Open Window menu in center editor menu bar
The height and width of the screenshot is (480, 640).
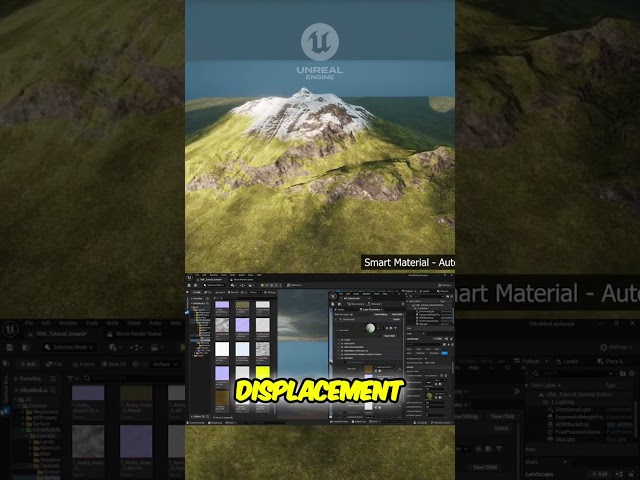click(213, 275)
